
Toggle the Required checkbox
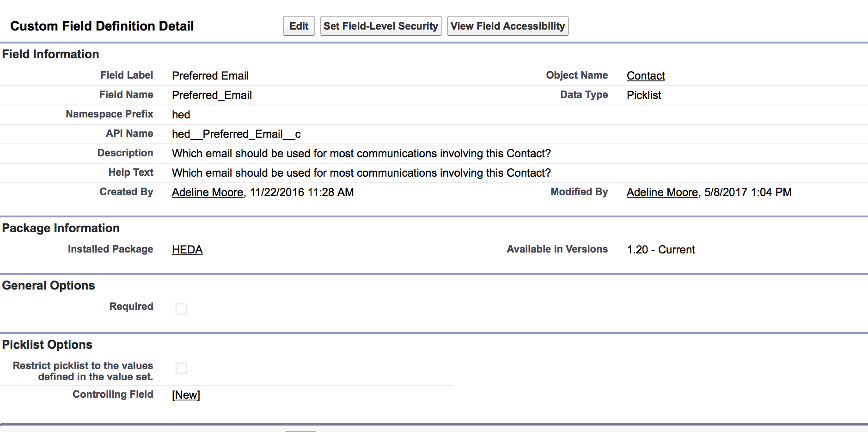click(x=181, y=309)
